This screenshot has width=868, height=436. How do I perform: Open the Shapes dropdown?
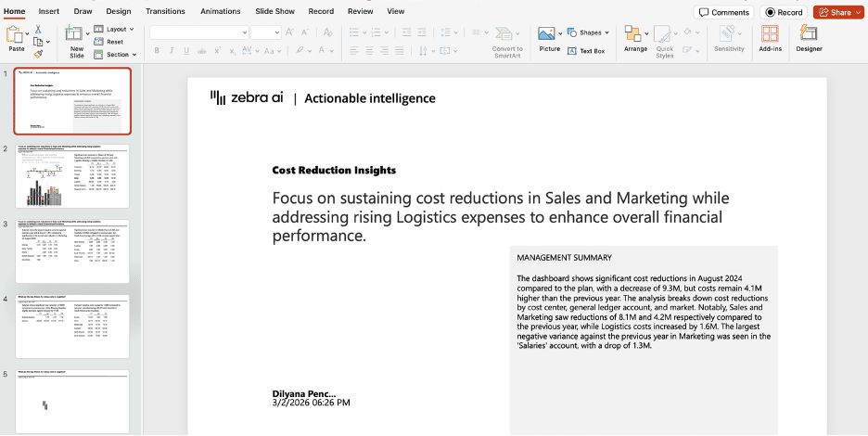pos(590,32)
